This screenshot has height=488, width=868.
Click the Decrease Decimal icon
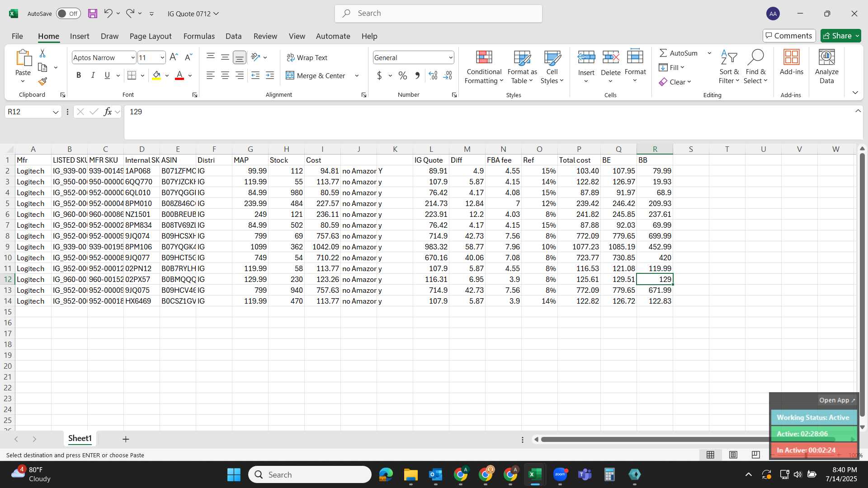tap(448, 75)
